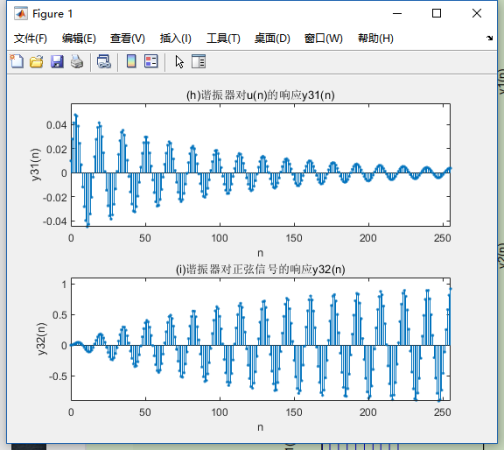Dock the figure using the corner arrow

[489, 38]
